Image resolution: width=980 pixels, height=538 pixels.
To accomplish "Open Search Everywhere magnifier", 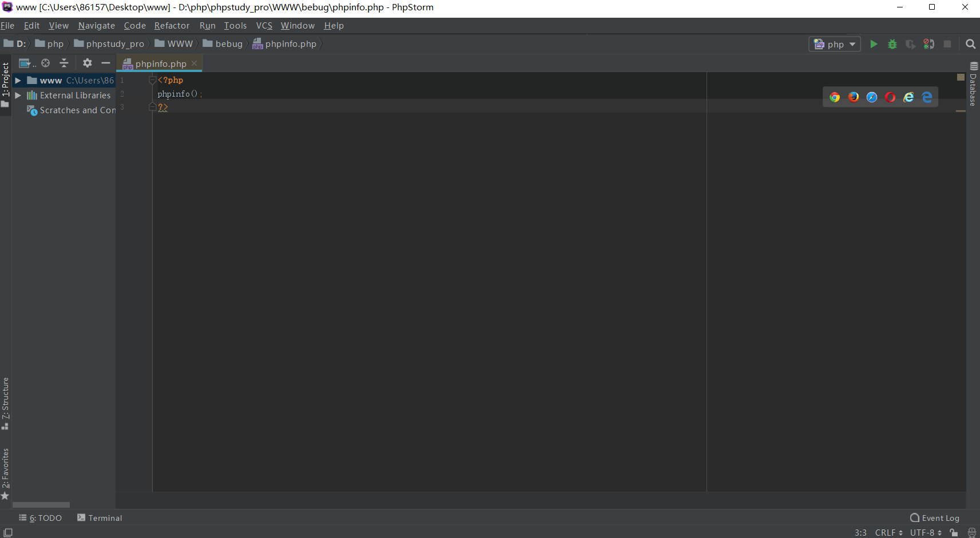I will (x=970, y=44).
